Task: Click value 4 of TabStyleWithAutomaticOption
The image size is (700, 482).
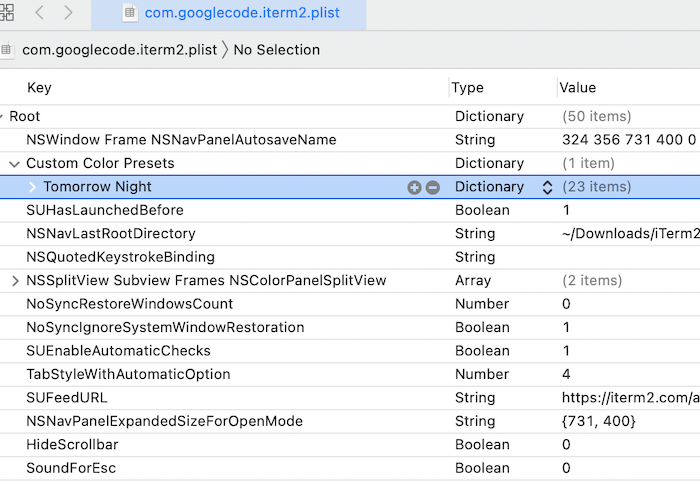Action: pyautogui.click(x=566, y=374)
